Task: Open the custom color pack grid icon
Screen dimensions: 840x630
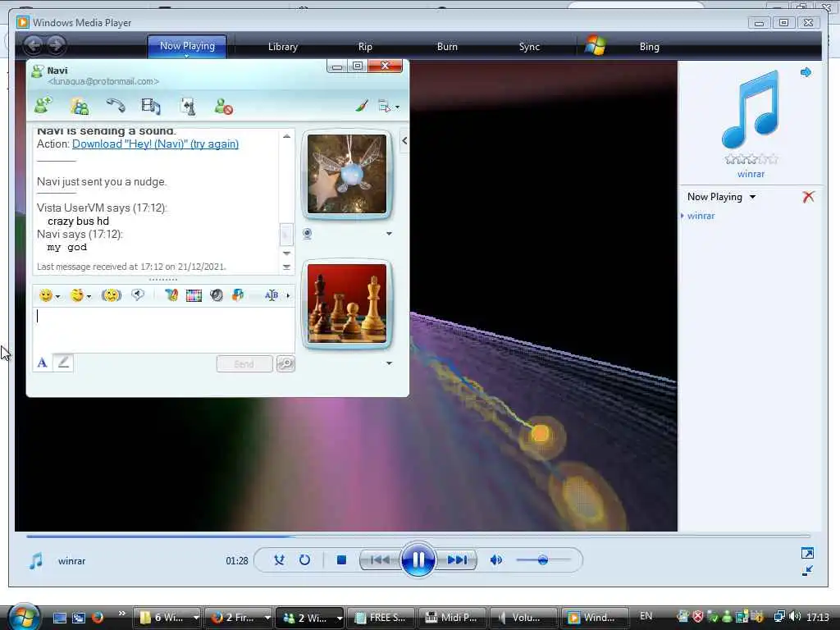Action: (194, 295)
